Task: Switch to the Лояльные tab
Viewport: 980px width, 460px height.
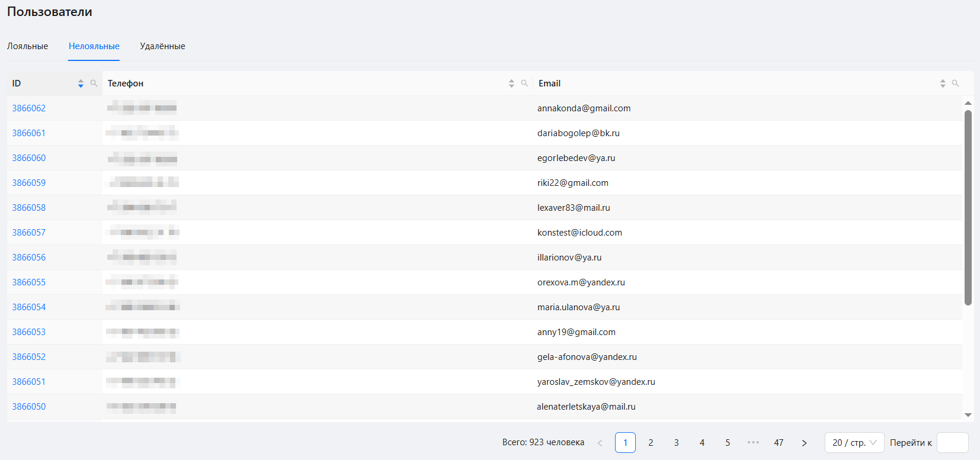Action: [28, 46]
